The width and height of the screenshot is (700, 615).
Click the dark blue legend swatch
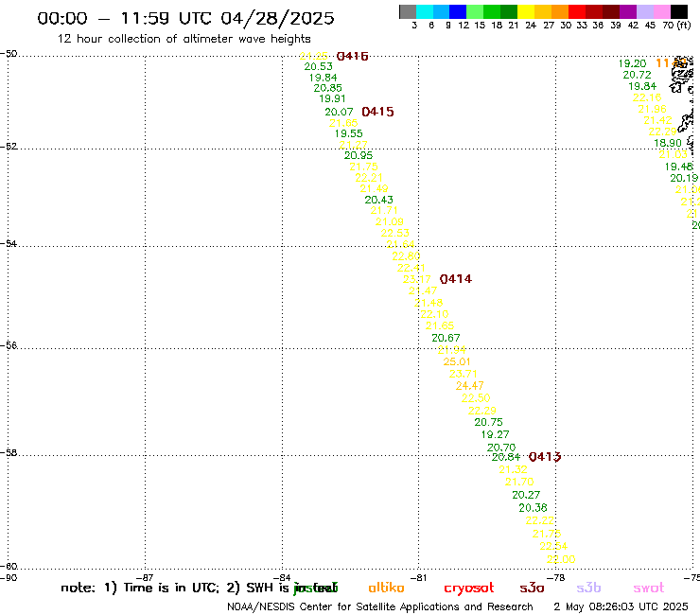pos(458,11)
